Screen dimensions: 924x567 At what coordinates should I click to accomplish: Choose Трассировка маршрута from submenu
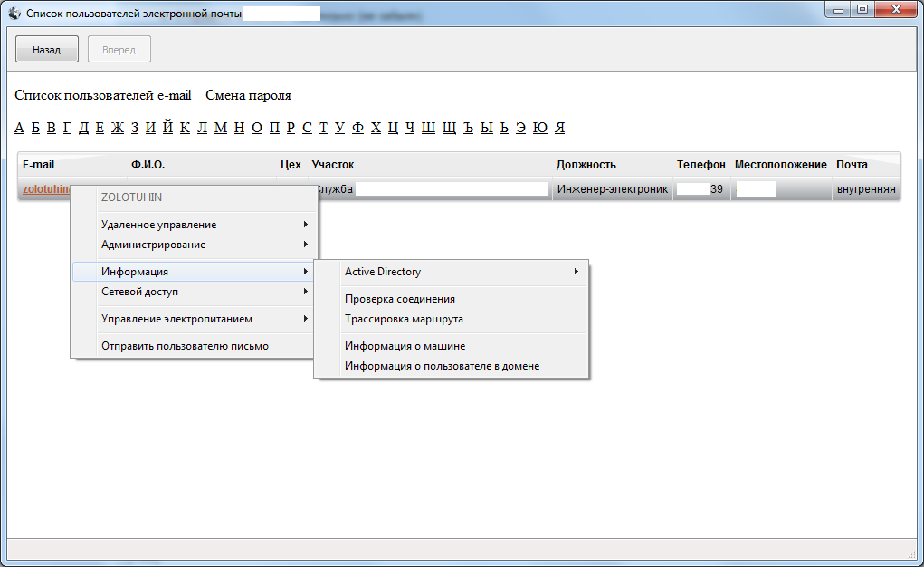[404, 319]
